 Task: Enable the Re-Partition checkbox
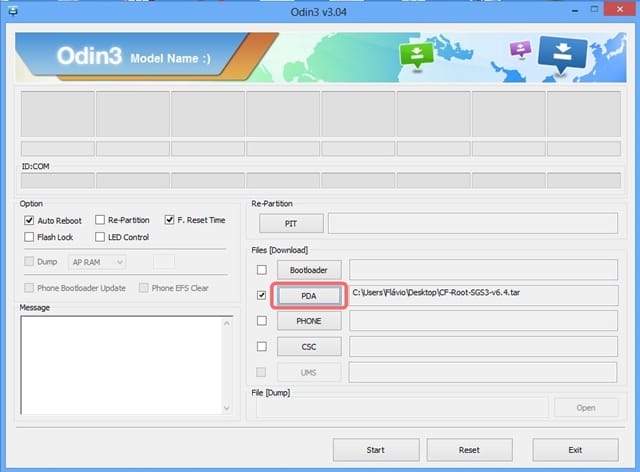click(100, 220)
